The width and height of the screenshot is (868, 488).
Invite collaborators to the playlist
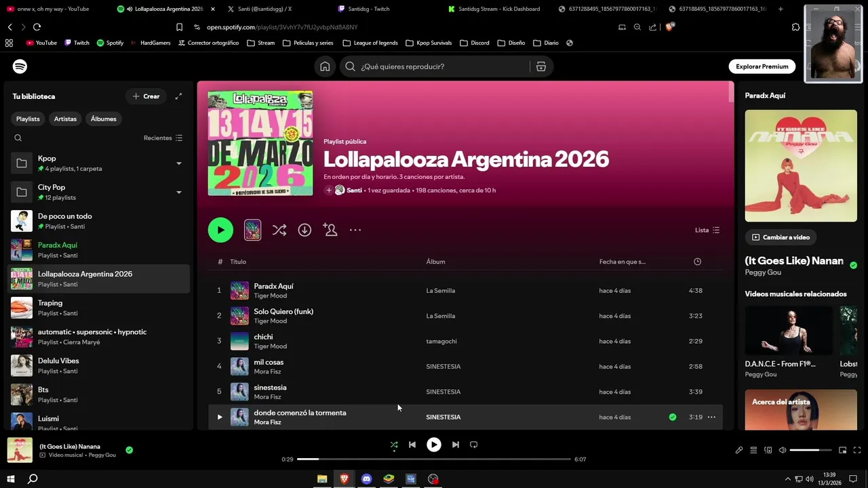tap(330, 230)
